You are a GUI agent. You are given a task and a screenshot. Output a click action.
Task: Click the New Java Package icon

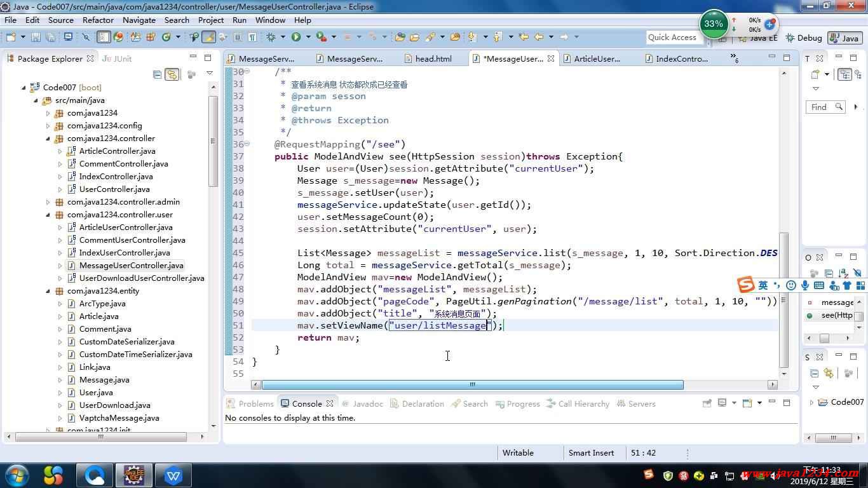(x=151, y=37)
